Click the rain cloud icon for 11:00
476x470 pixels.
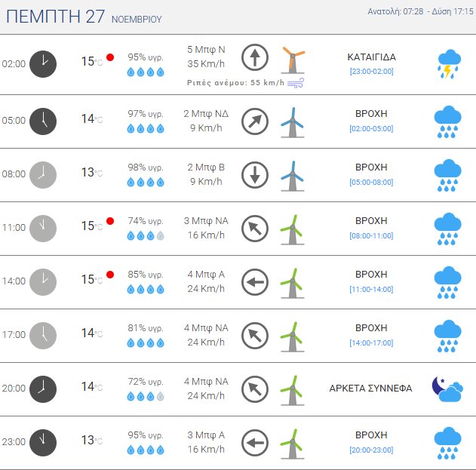tap(447, 228)
